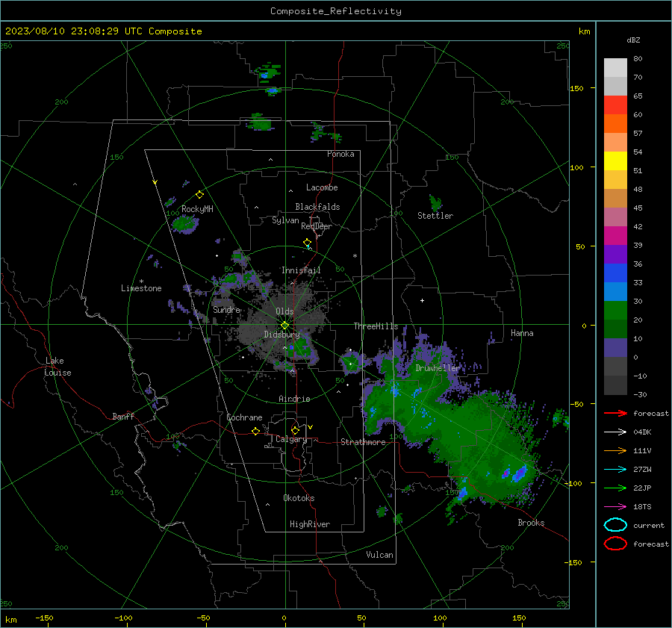Viewport: 672px width, 628px height.
Task: Click the yellow diamond marker above Calgary
Action: coord(295,430)
